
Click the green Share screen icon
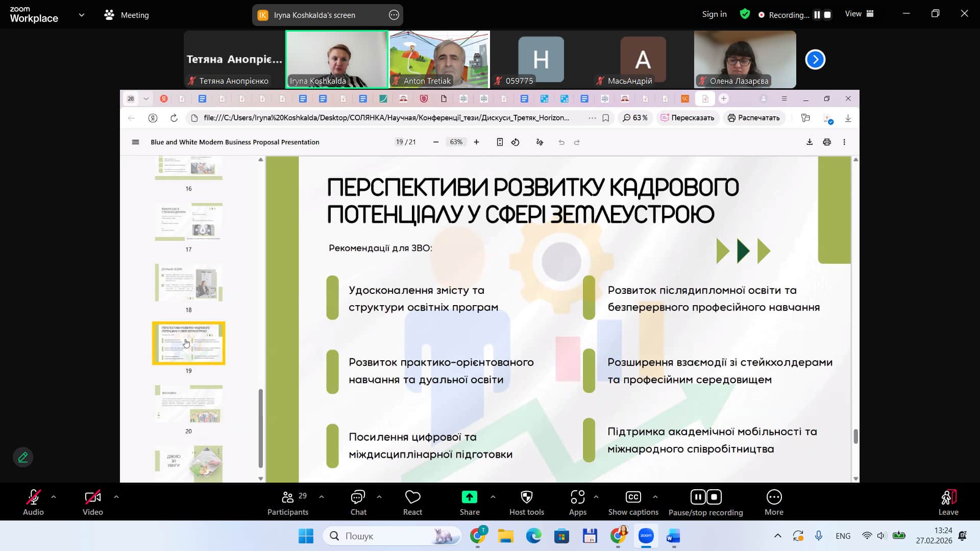469,497
